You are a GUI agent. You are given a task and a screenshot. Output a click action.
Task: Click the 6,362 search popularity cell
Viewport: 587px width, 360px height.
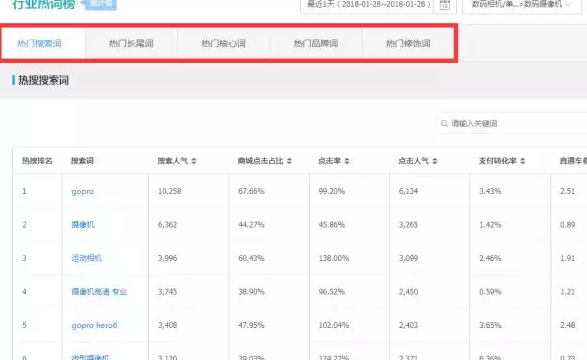pos(167,225)
